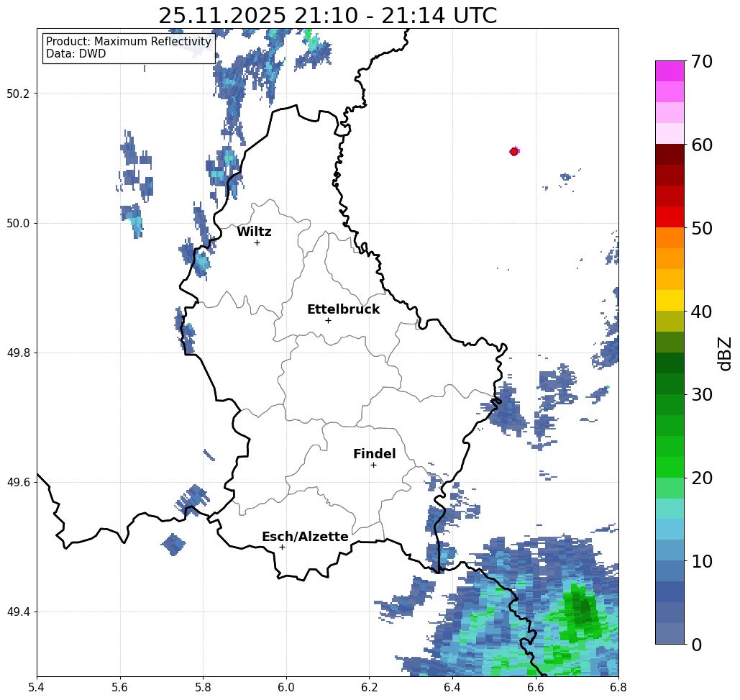The width and height of the screenshot is (740, 700).
Task: Click the "dBZ" colorbar label
Action: [725, 354]
